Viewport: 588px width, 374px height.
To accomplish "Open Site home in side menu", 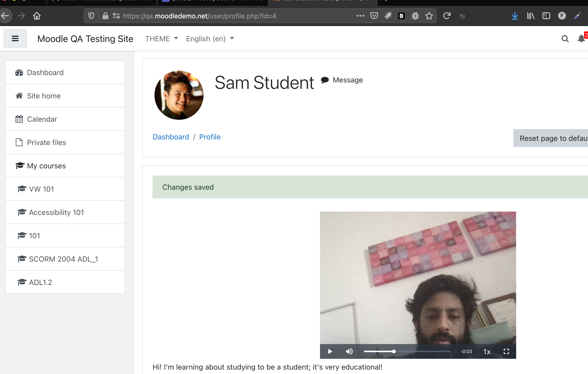I will pyautogui.click(x=65, y=96).
